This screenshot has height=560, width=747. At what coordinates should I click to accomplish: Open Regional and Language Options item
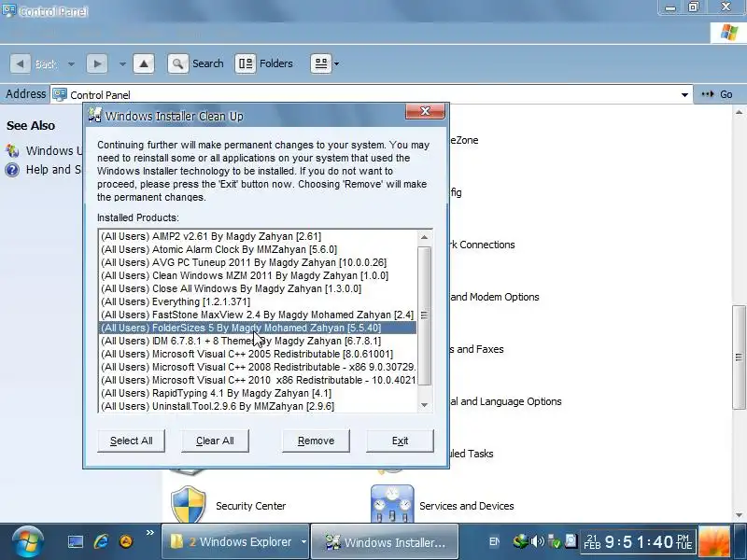pyautogui.click(x=506, y=401)
